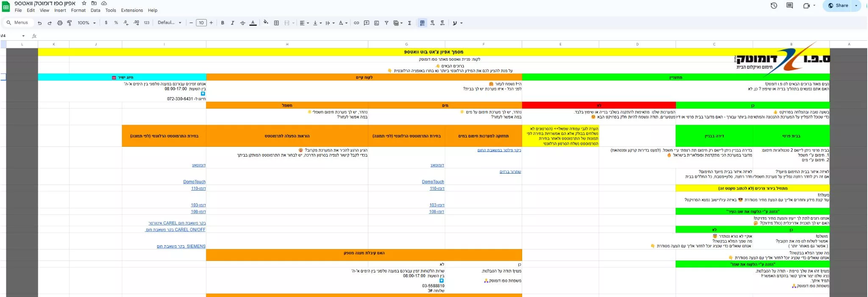The image size is (868, 297).
Task: Open the font family Default dropdown
Action: 170,23
